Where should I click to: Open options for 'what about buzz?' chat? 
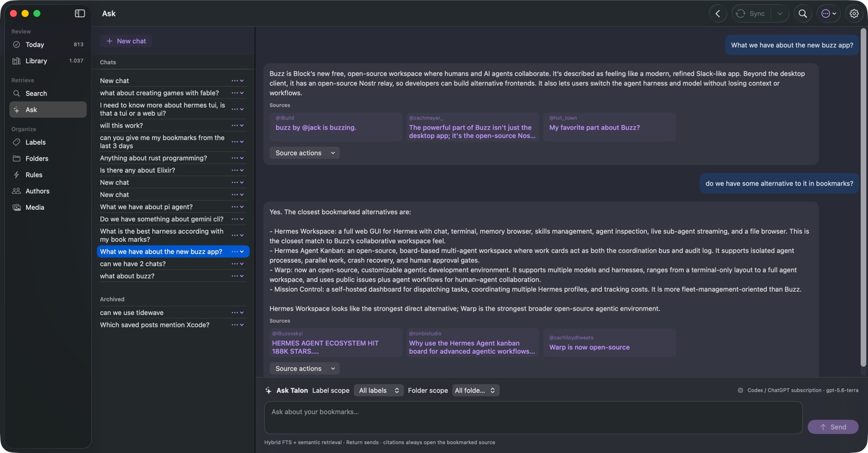237,276
